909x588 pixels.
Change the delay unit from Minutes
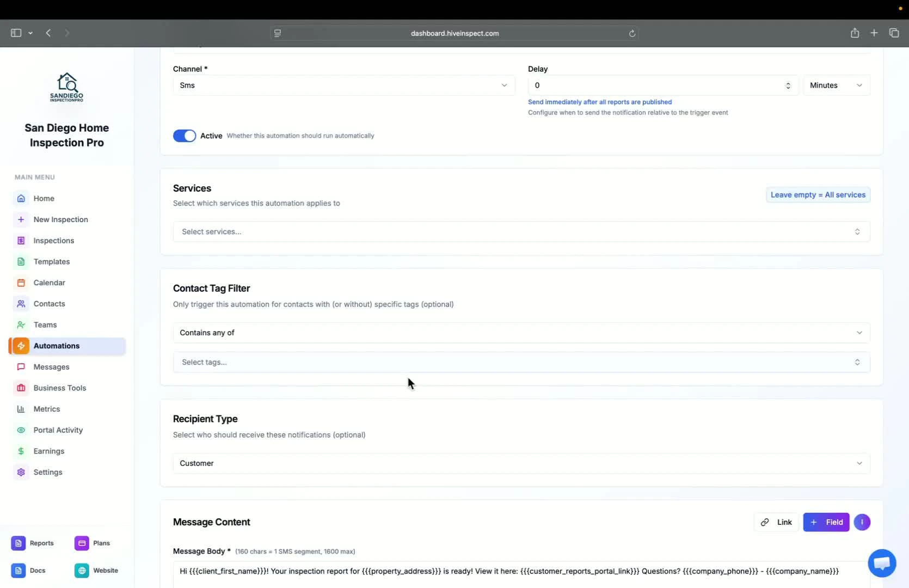(837, 85)
